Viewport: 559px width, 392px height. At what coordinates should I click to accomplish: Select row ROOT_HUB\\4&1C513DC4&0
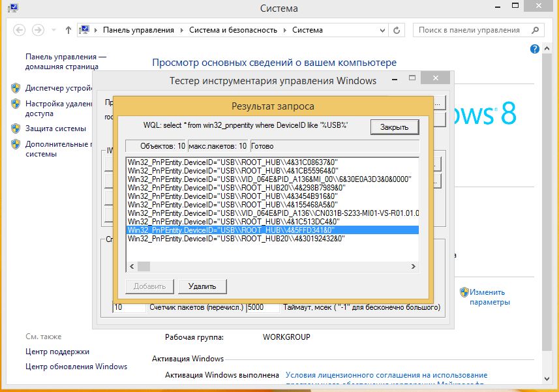pos(273,222)
